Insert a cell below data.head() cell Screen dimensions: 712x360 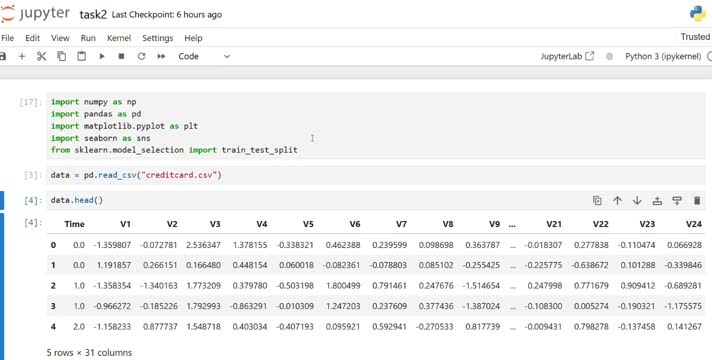677,201
